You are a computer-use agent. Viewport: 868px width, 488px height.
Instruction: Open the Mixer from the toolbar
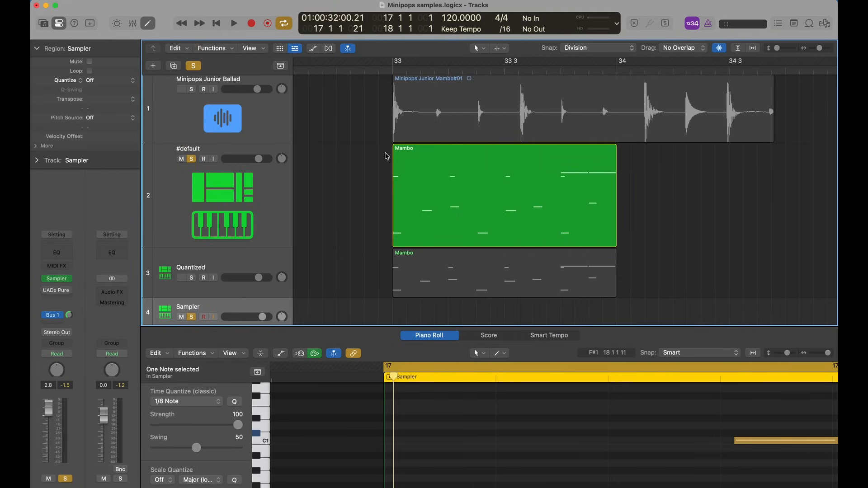coord(132,23)
